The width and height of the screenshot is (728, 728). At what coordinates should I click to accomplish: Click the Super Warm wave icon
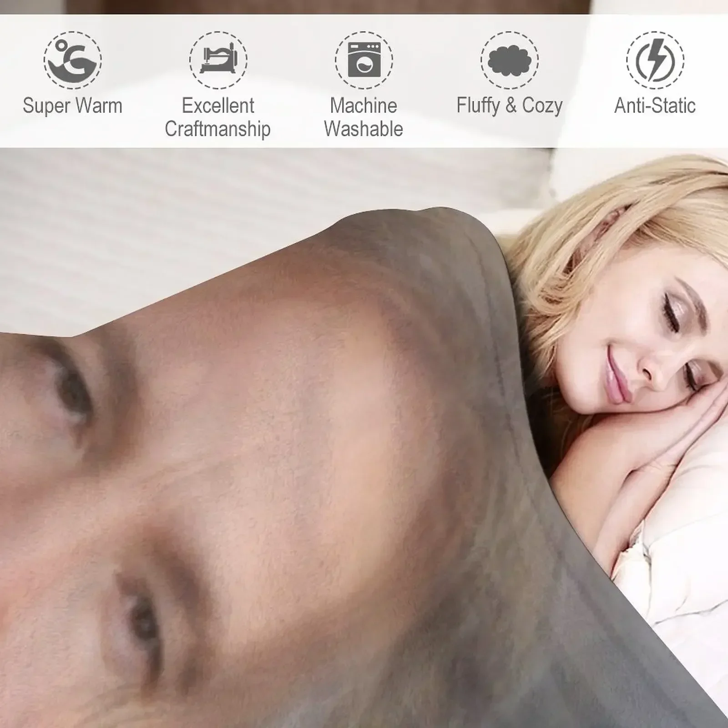73,60
